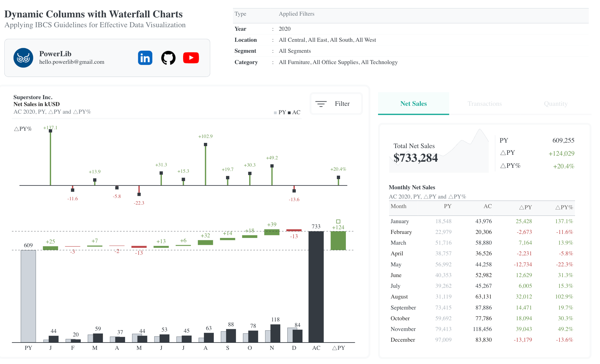
Task: Click the PowerLib owl logo
Action: [23, 58]
